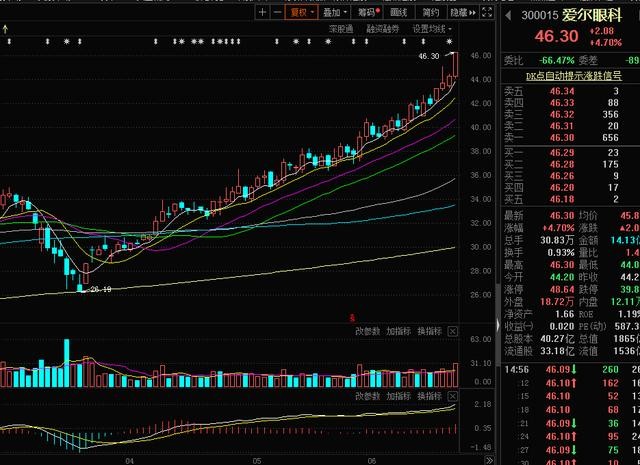Toggle 隐藏 to hide the side panel
The width and height of the screenshot is (640, 465).
[462, 13]
